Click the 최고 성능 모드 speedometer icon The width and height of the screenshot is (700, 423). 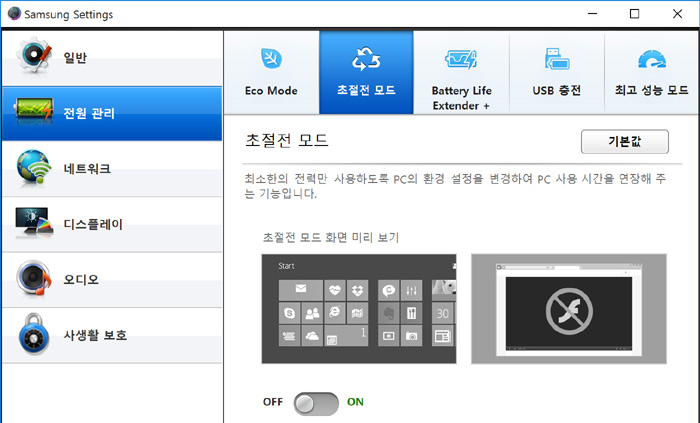(x=652, y=59)
